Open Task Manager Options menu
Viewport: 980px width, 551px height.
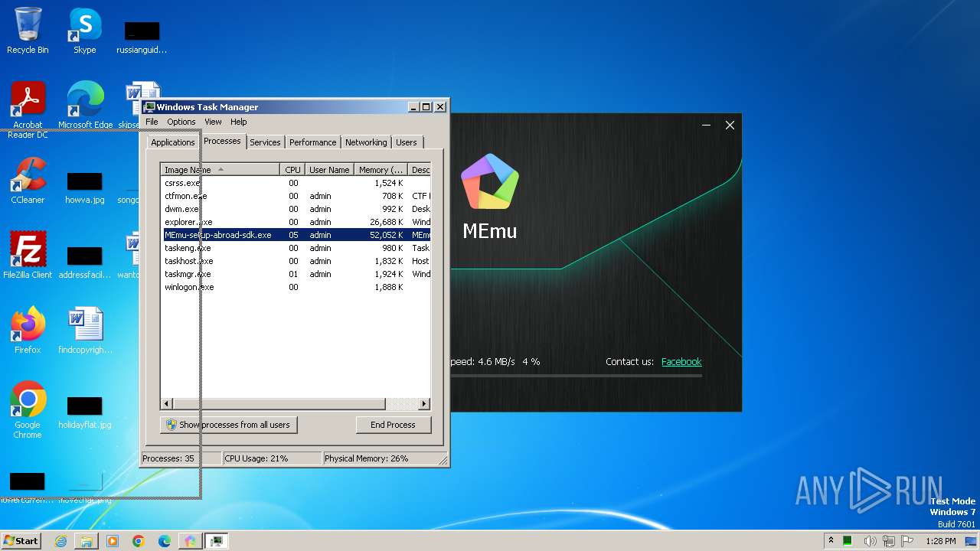(x=181, y=122)
